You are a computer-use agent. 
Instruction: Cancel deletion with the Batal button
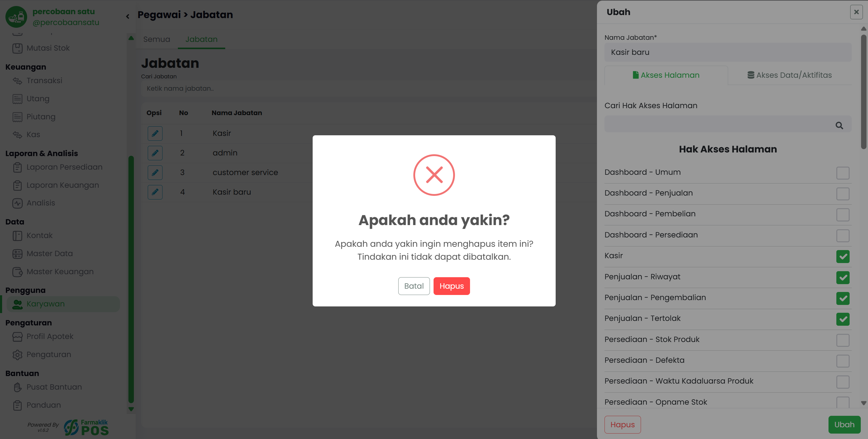coord(414,286)
